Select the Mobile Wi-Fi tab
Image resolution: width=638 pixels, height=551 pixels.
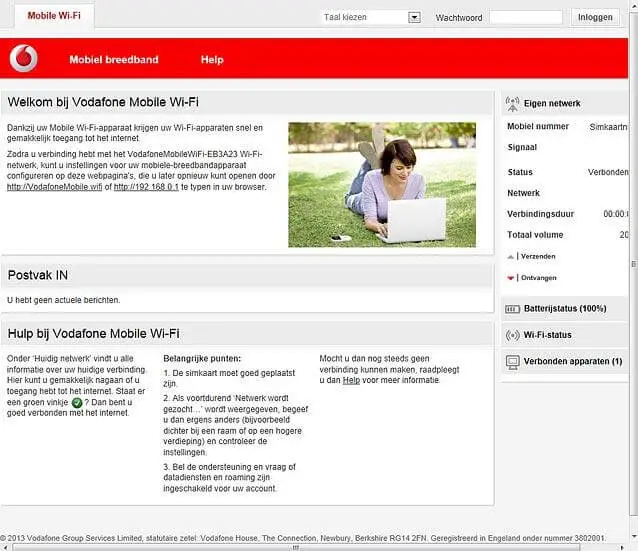[54, 16]
